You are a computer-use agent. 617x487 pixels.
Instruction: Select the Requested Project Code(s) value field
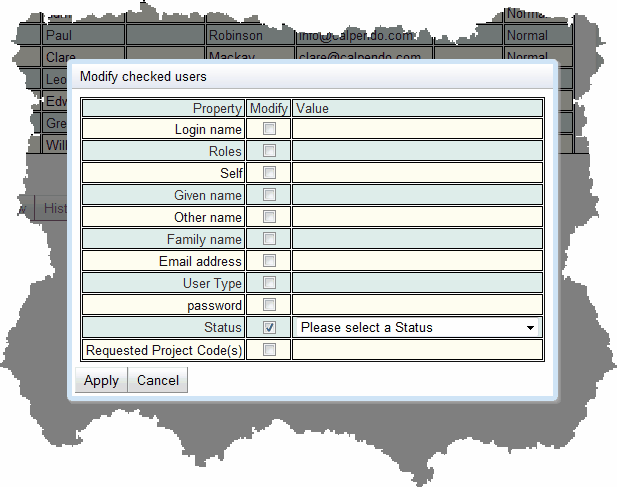click(417, 349)
